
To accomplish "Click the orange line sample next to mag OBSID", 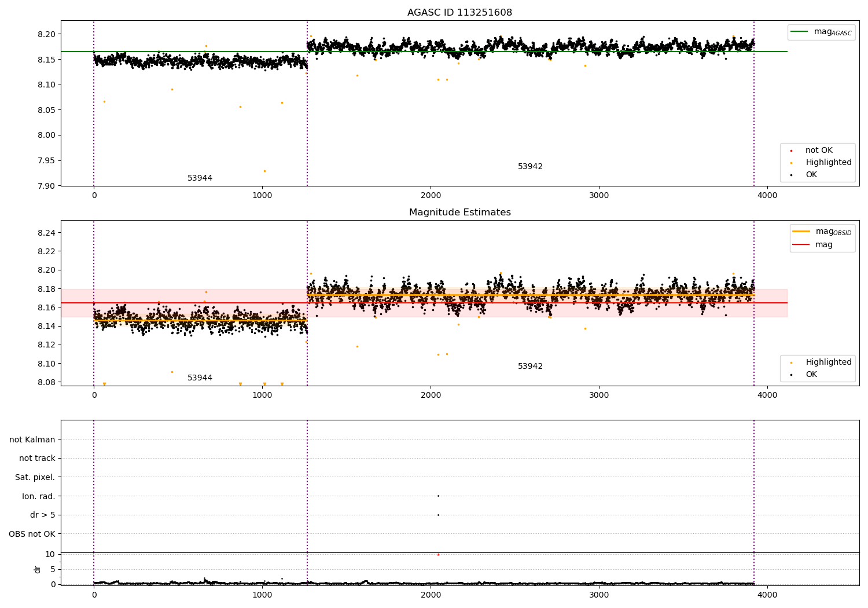I will pos(801,232).
